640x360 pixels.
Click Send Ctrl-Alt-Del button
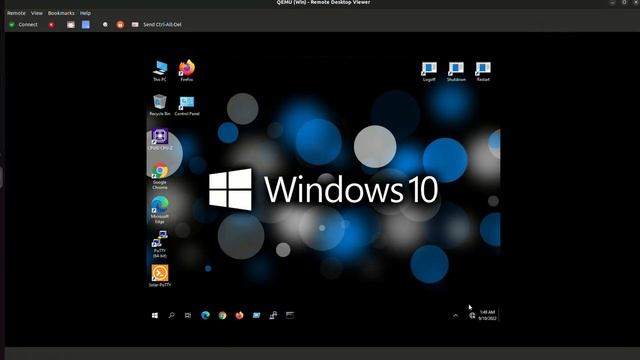coord(157,24)
